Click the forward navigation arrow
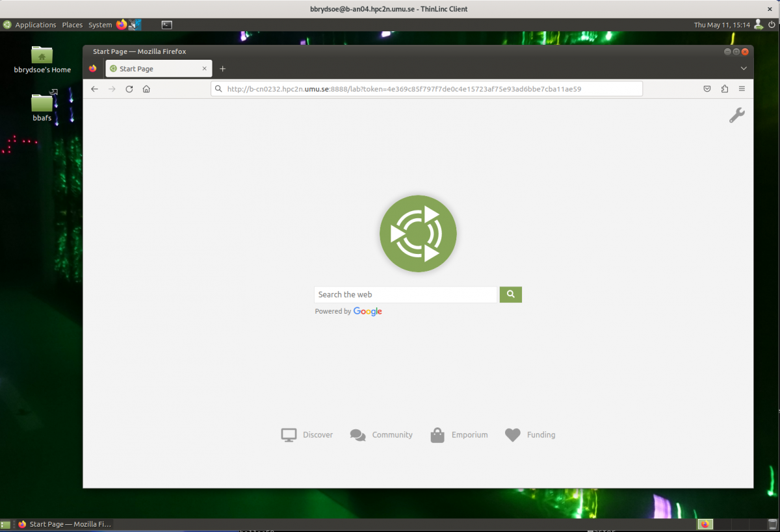Viewport: 780px width, 532px height. 112,89
